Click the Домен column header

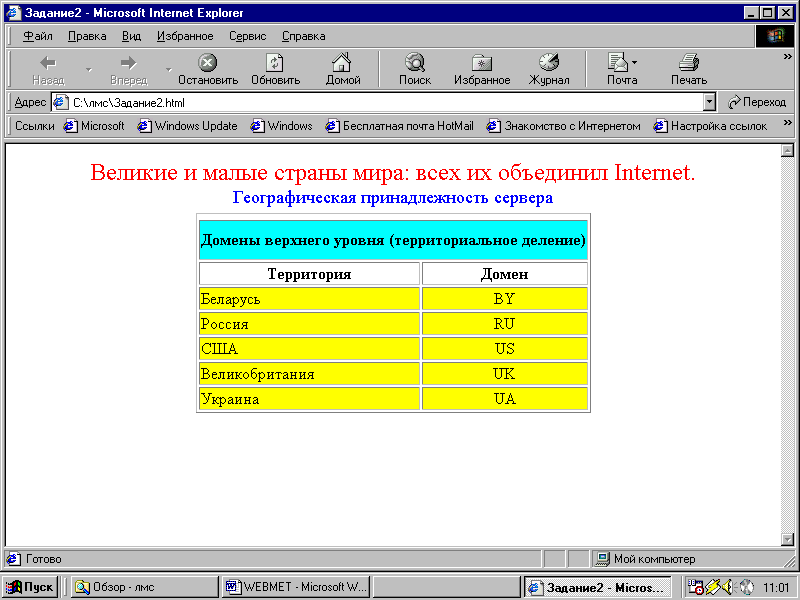[505, 273]
